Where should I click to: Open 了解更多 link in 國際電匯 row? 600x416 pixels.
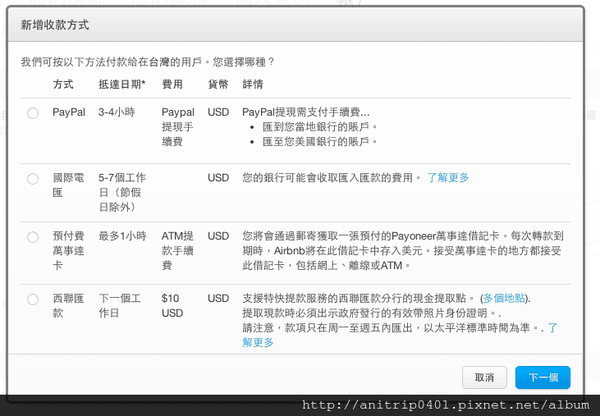point(448,178)
